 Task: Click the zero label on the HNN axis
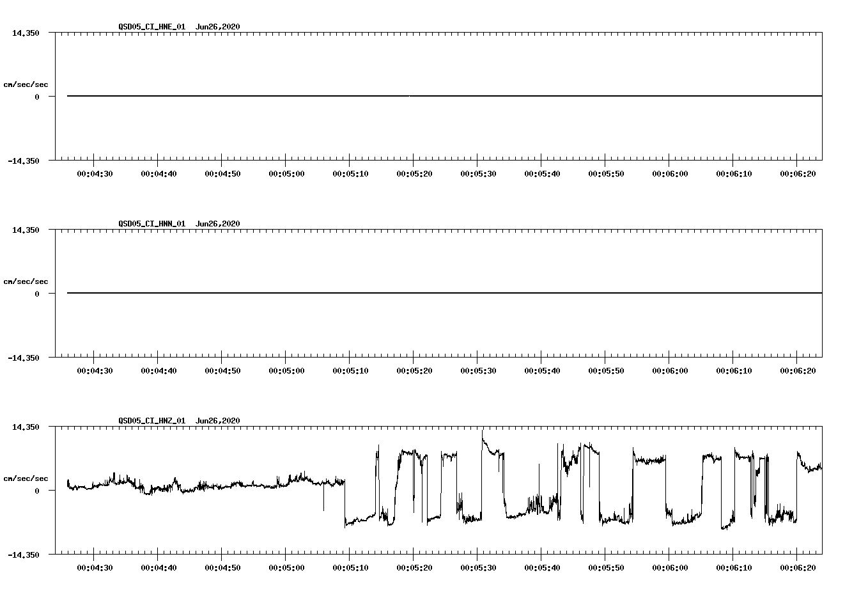point(37,294)
